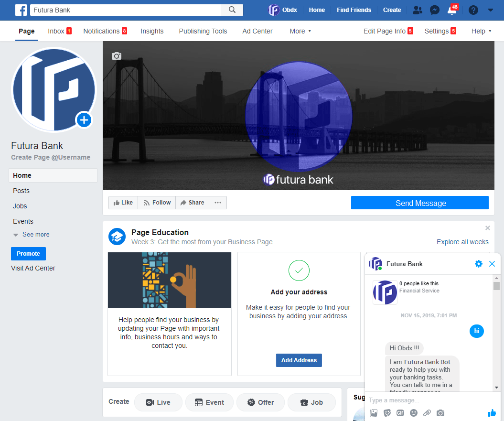Screen dimensions: 504x421
Task: Create an Offer post
Action: pyautogui.click(x=261, y=402)
